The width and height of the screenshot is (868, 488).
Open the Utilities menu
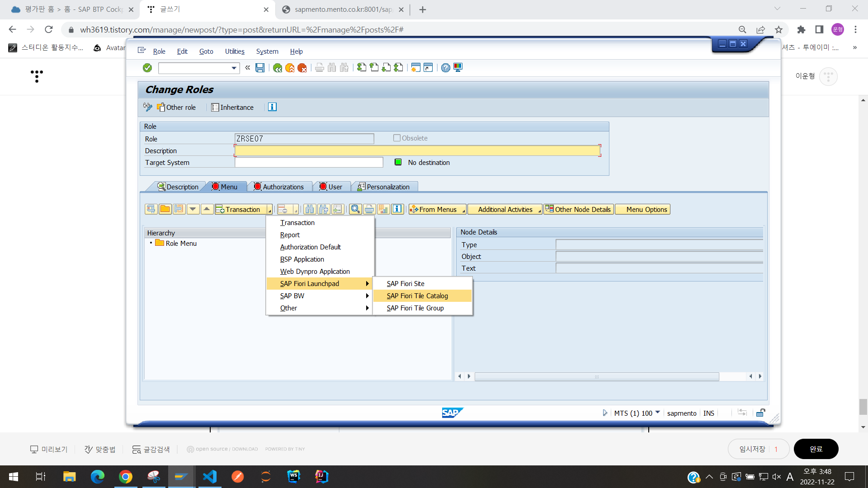pos(235,52)
